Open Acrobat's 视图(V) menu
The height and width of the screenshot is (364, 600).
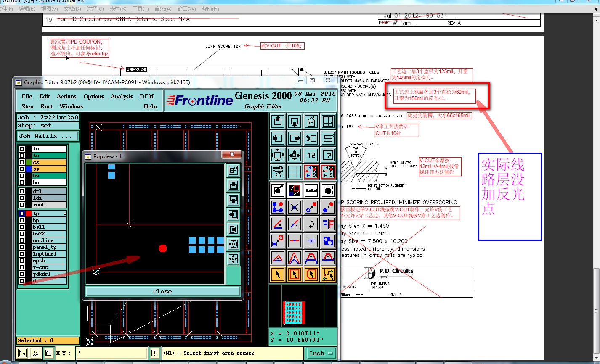tap(49, 8)
